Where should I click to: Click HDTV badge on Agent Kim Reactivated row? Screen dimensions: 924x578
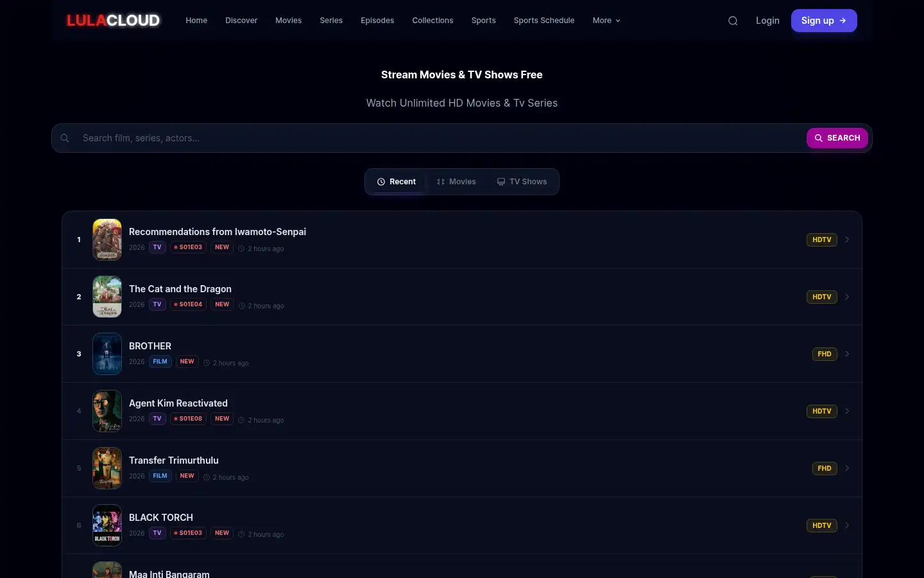click(x=822, y=411)
